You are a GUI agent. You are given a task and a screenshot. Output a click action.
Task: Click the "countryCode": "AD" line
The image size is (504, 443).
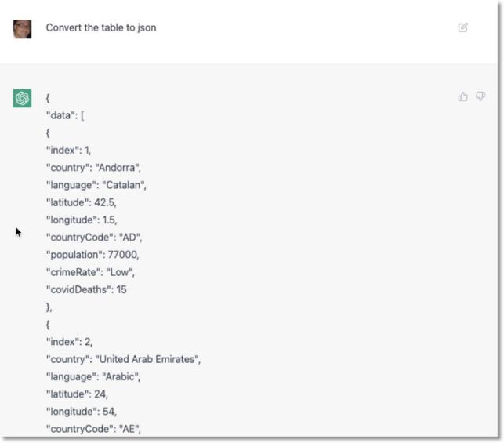[x=93, y=237]
